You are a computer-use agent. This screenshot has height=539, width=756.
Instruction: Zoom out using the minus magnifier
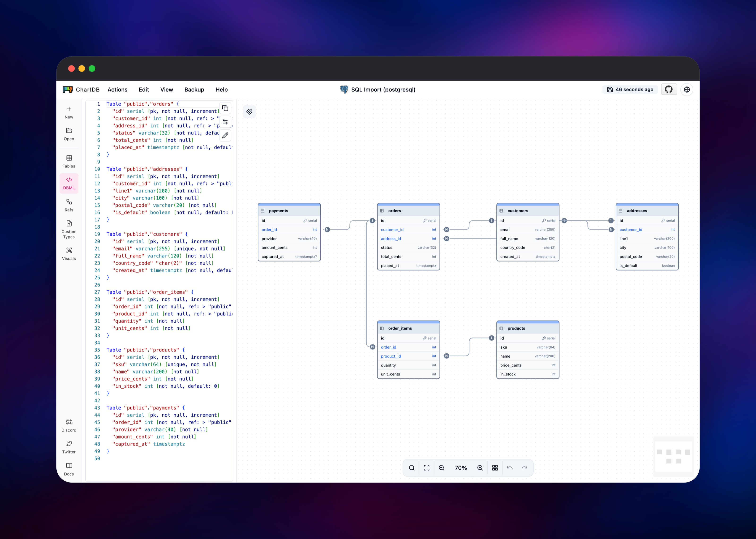[x=441, y=468]
